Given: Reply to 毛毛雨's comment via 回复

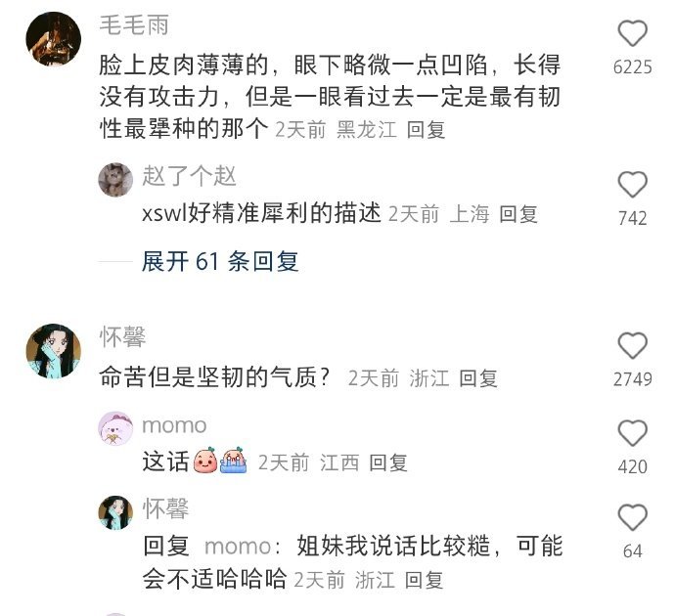Looking at the screenshot, I should 426,129.
